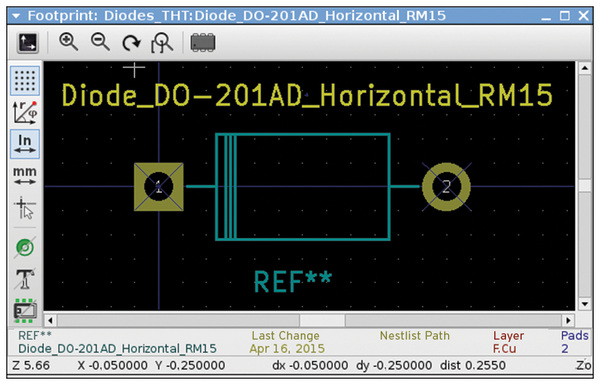
Task: Redraw the view with the refresh icon
Action: click(x=131, y=42)
